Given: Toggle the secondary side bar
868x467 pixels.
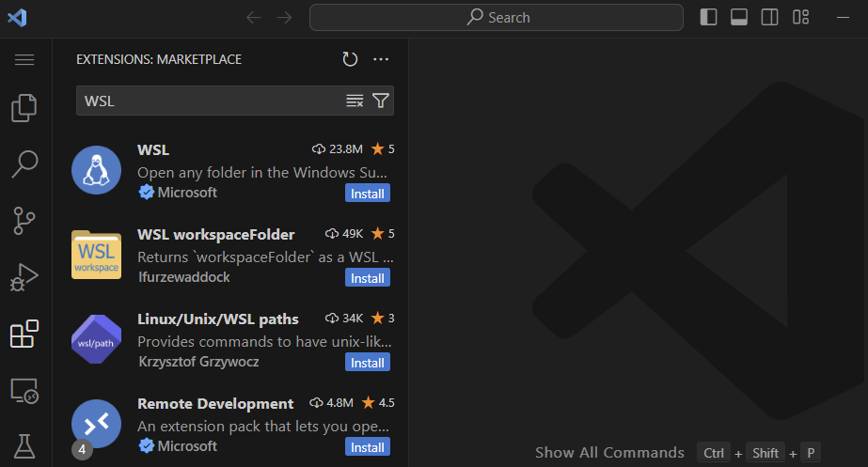Looking at the screenshot, I should point(769,18).
